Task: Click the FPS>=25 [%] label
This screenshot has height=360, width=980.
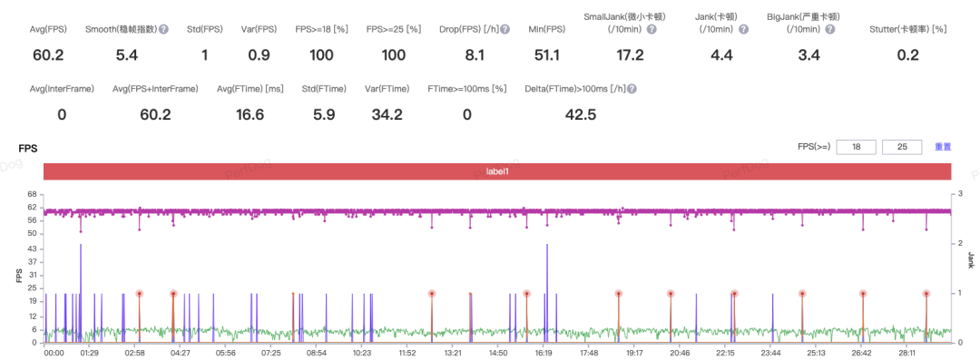Action: (394, 29)
